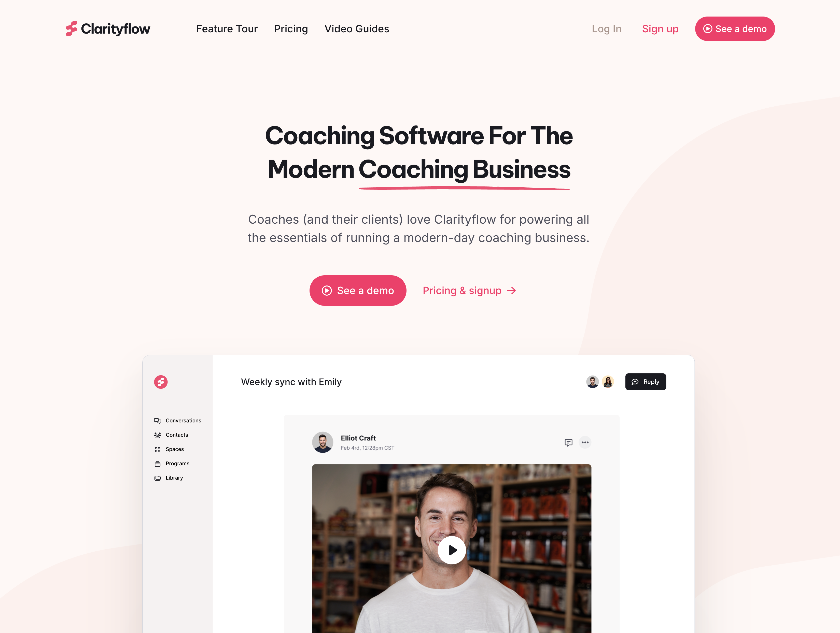Click the Conversations sidebar icon
The width and height of the screenshot is (840, 633).
158,420
